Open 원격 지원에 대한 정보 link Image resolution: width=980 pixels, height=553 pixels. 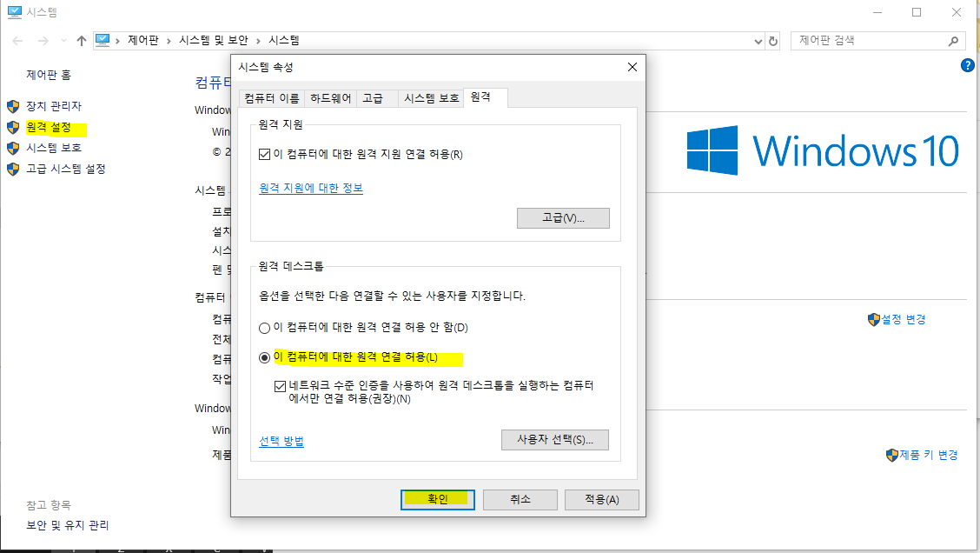[x=311, y=188]
